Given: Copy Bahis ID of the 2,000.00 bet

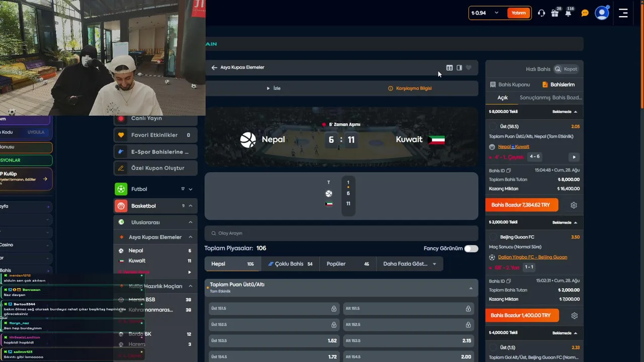Looking at the screenshot, I should pos(509,281).
